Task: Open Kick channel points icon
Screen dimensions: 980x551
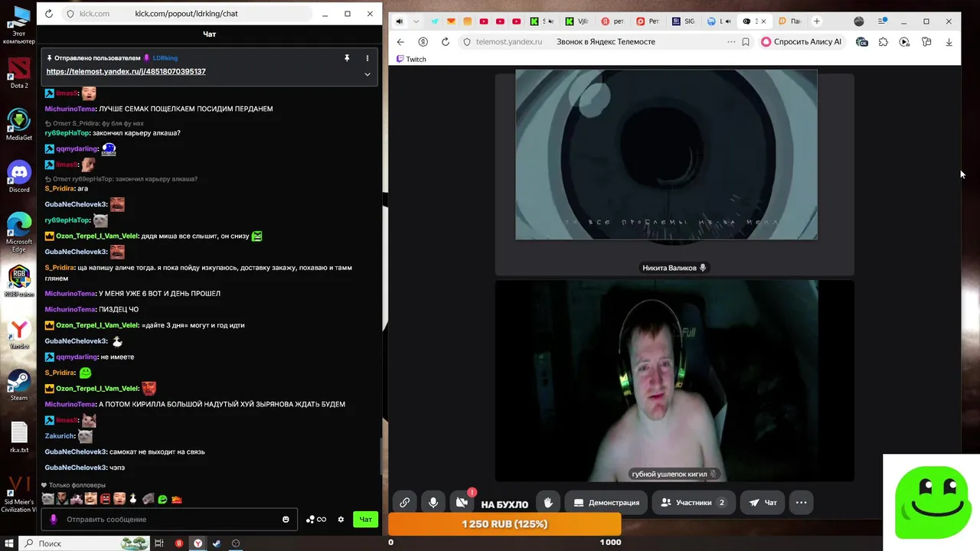Action: (x=315, y=520)
